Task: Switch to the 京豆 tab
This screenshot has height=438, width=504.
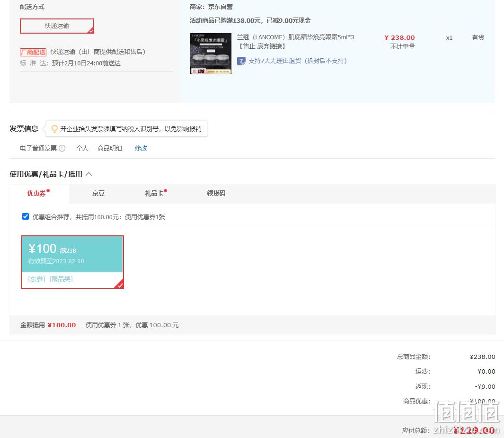Action: click(98, 193)
